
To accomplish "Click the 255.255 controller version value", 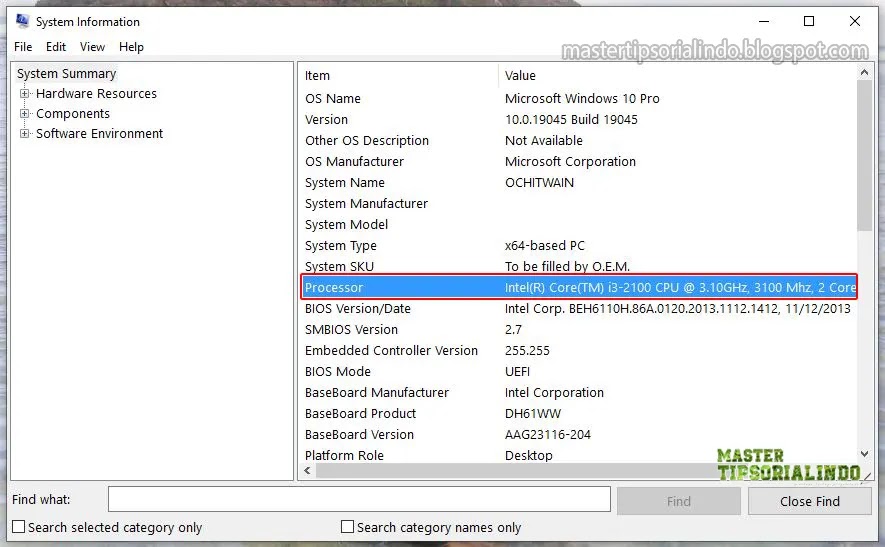I will point(527,351).
